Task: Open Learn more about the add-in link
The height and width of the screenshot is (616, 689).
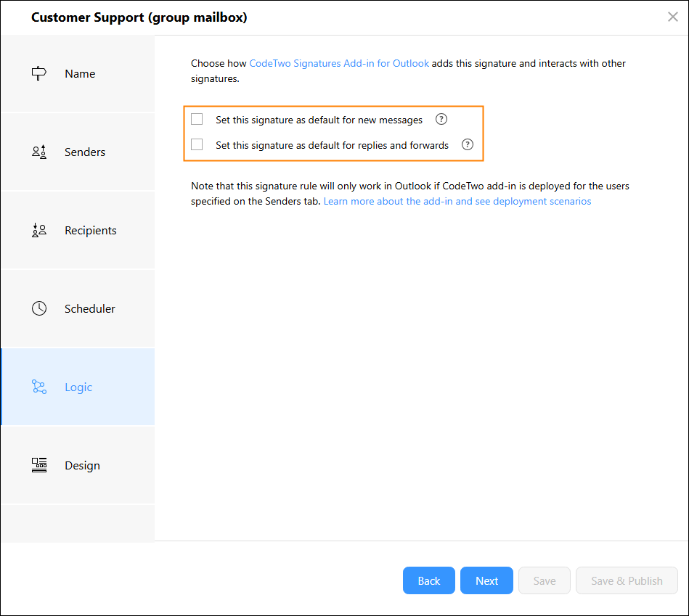Action: pyautogui.click(x=457, y=201)
